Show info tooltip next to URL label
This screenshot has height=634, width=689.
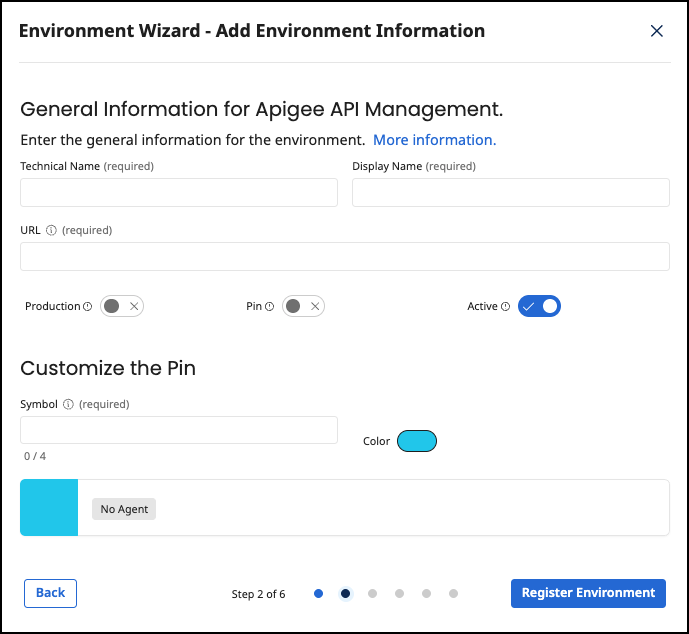pyautogui.click(x=51, y=230)
